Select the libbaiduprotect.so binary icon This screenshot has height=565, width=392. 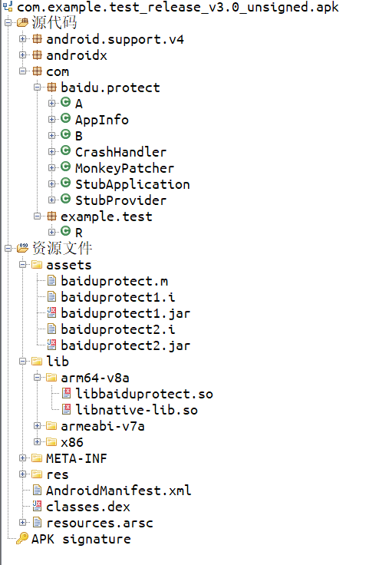point(66,393)
